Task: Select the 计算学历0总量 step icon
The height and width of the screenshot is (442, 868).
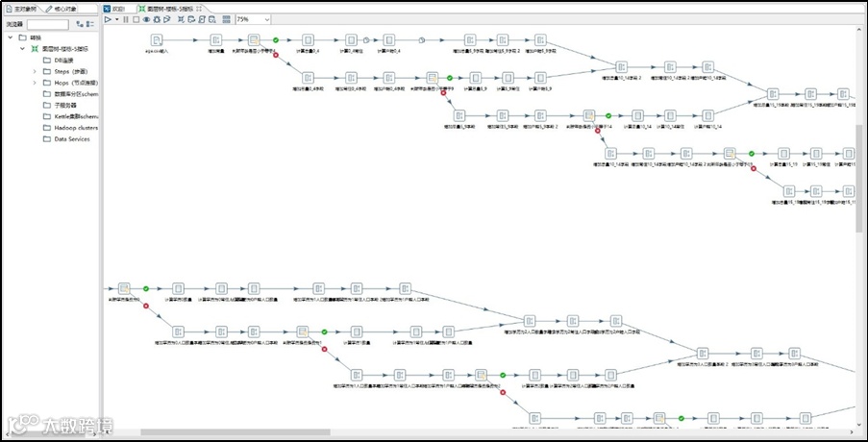Action: click(x=178, y=288)
